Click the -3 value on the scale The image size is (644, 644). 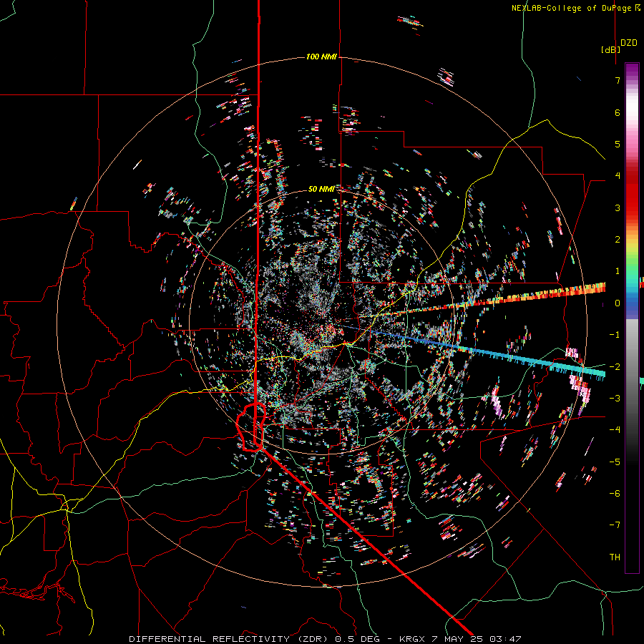tap(615, 399)
